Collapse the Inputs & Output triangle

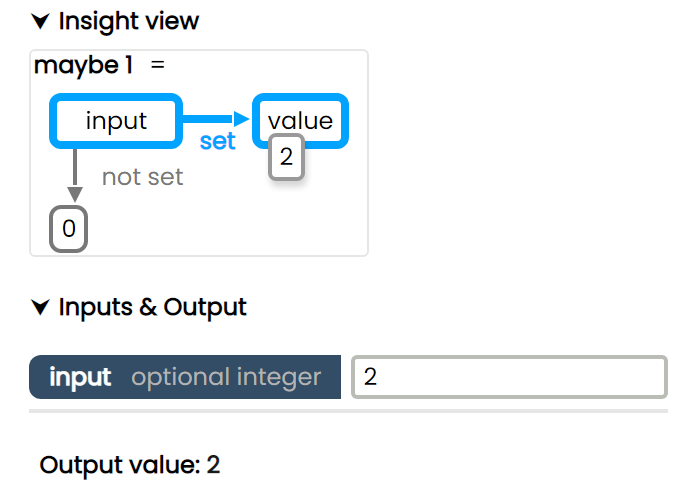pos(40,307)
